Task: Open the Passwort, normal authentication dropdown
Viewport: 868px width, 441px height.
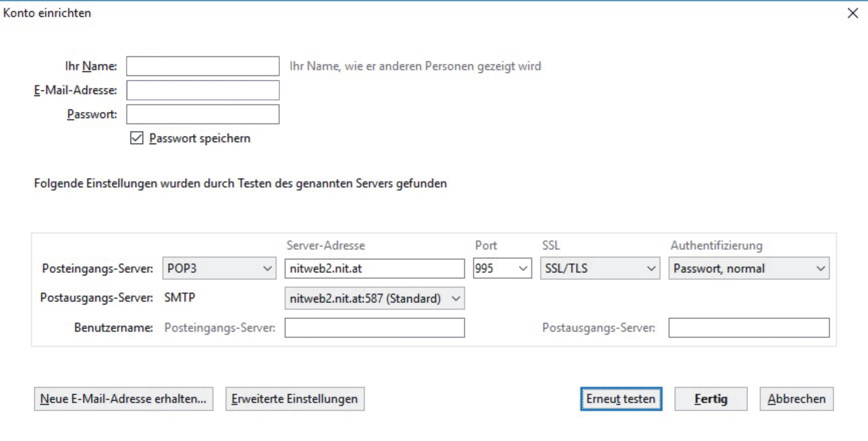Action: (749, 268)
